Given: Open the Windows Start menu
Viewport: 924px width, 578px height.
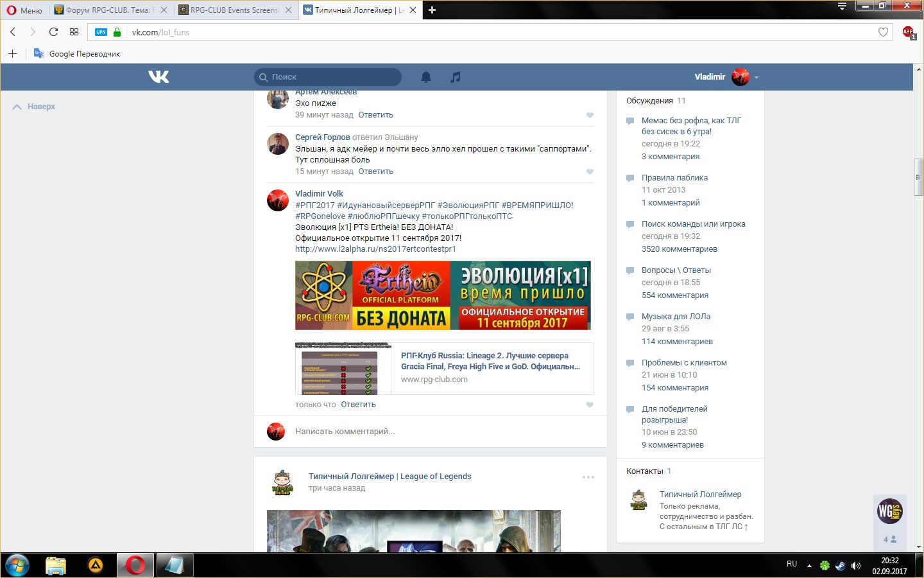Looking at the screenshot, I should tap(17, 565).
